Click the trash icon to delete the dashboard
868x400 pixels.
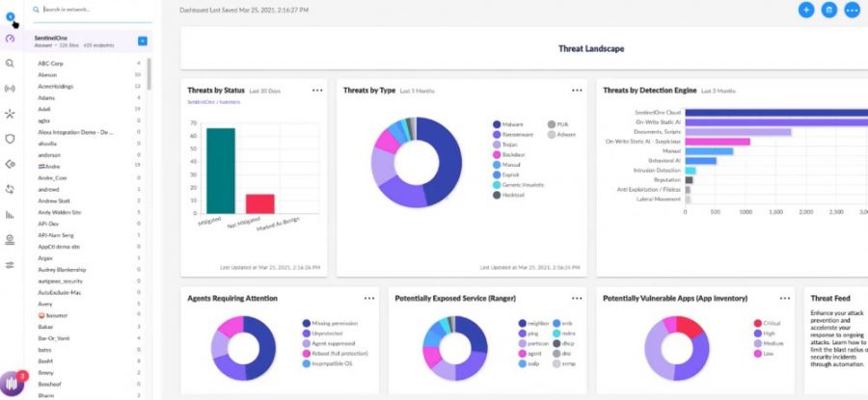pos(828,10)
